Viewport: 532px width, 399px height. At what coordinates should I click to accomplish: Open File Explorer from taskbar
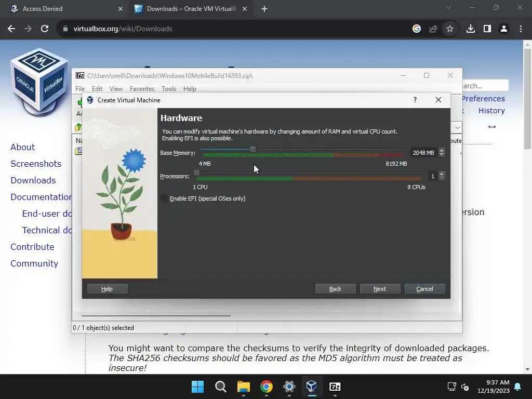(x=244, y=387)
